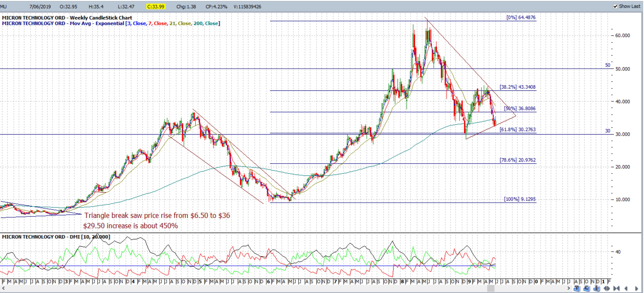
Task: Click the expand time axis arrows icon
Action: (607, 289)
